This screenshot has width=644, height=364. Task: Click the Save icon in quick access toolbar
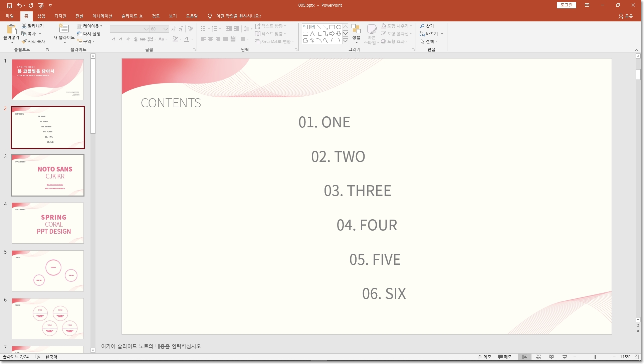coord(9,5)
